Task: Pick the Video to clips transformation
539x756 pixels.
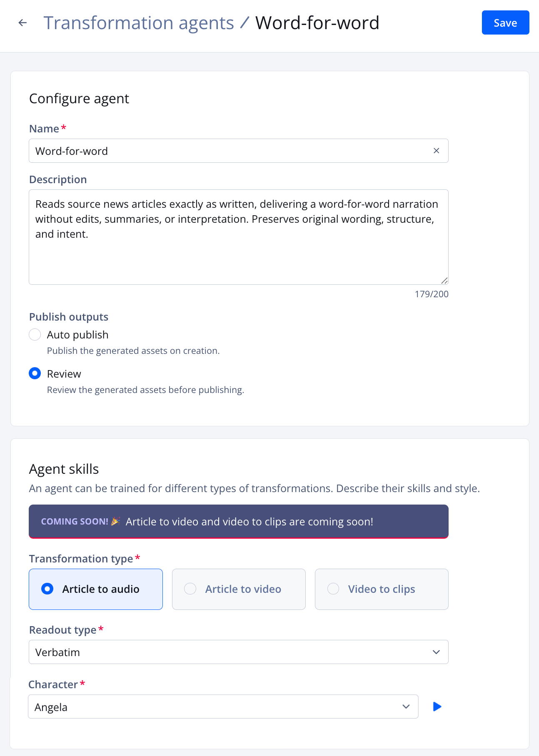Action: tap(381, 589)
